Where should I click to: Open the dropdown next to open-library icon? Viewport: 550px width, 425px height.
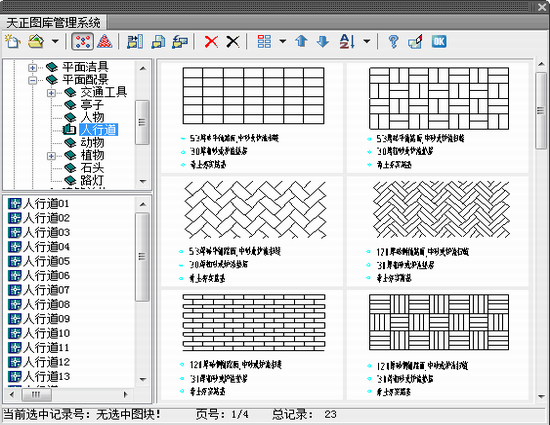pyautogui.click(x=55, y=41)
